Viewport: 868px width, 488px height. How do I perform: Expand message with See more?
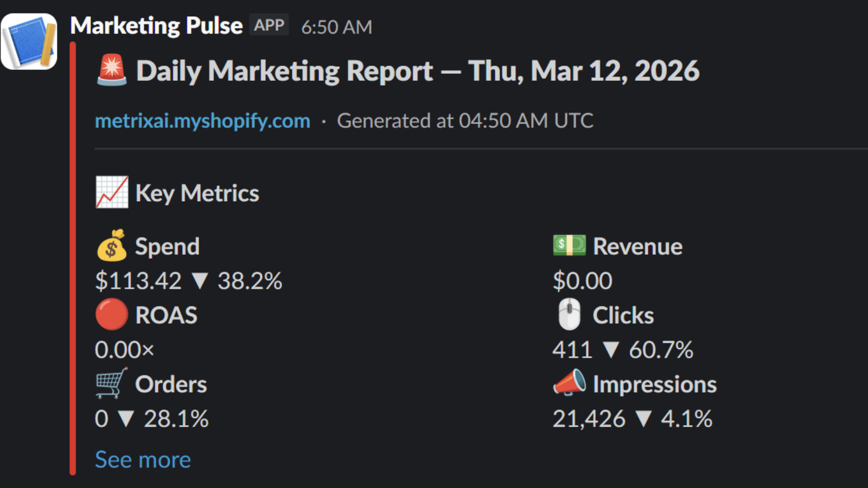click(x=143, y=459)
